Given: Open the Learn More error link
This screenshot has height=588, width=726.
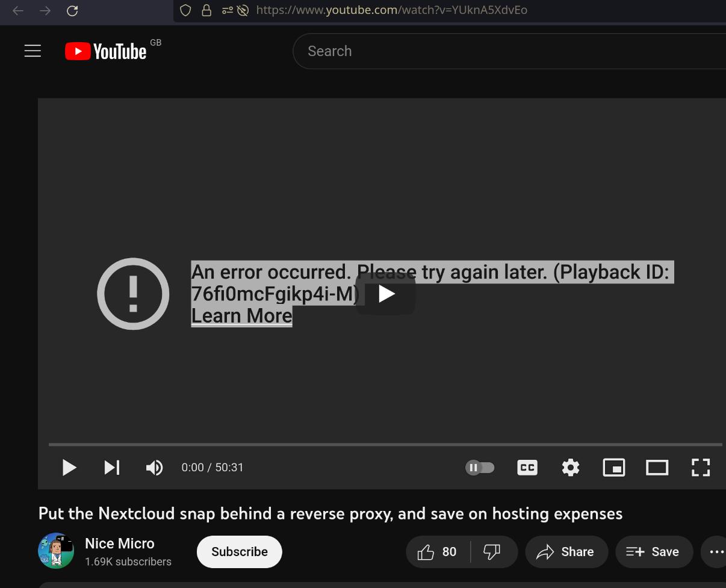Looking at the screenshot, I should pyautogui.click(x=241, y=315).
